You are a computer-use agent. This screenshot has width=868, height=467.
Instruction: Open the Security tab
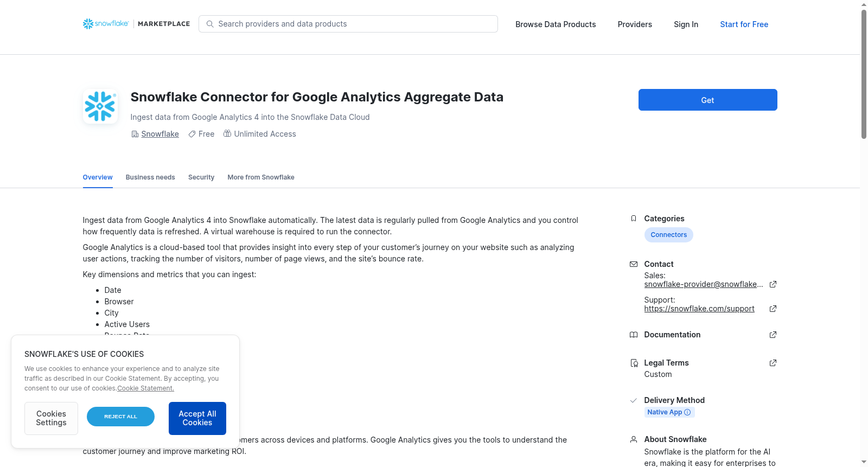click(x=201, y=177)
